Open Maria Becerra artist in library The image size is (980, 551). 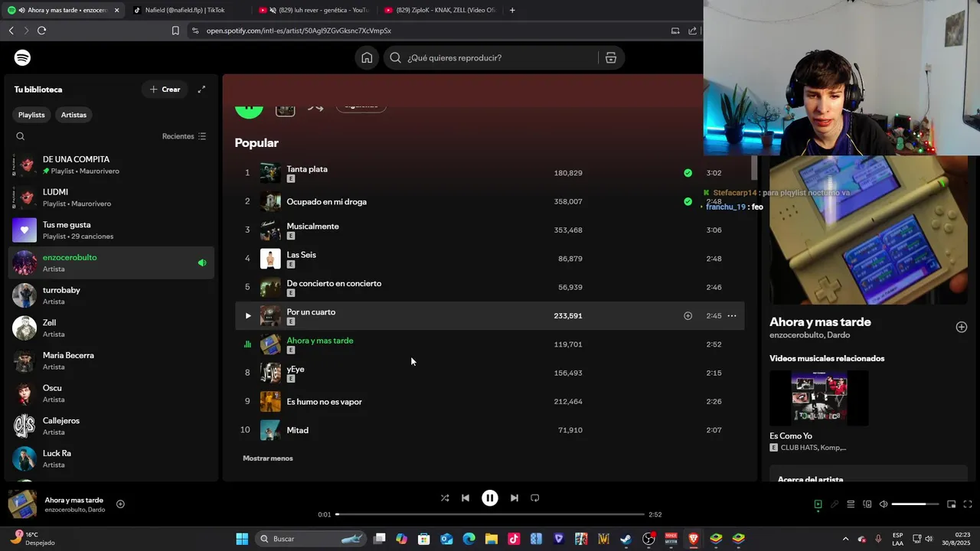click(x=111, y=361)
